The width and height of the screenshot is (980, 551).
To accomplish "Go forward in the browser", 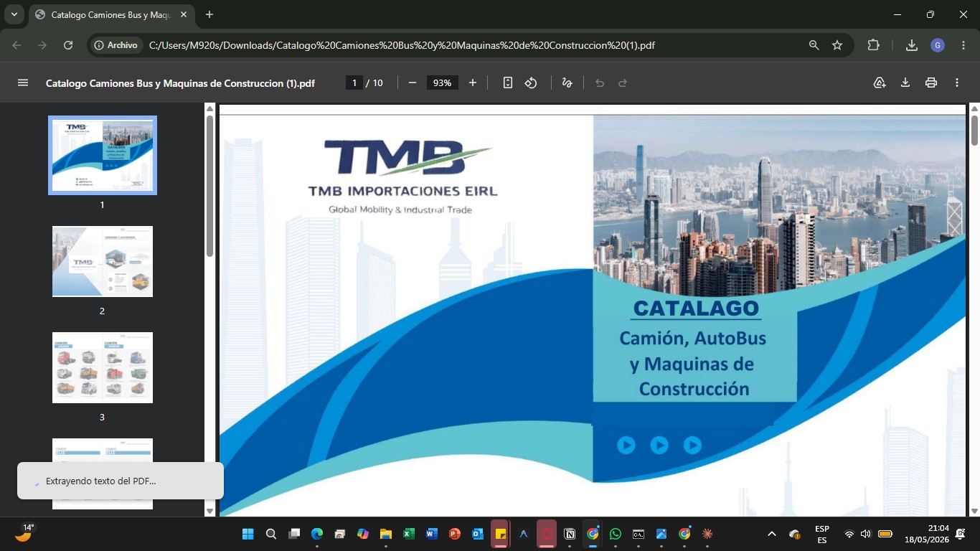I will 42,45.
